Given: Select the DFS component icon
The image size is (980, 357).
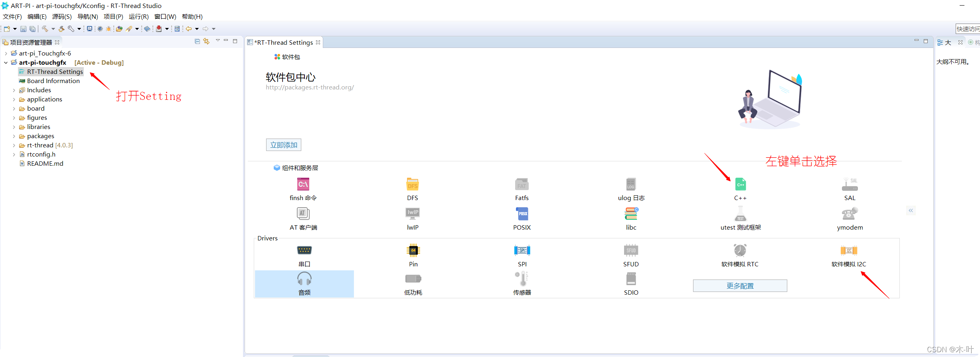Looking at the screenshot, I should pyautogui.click(x=413, y=184).
